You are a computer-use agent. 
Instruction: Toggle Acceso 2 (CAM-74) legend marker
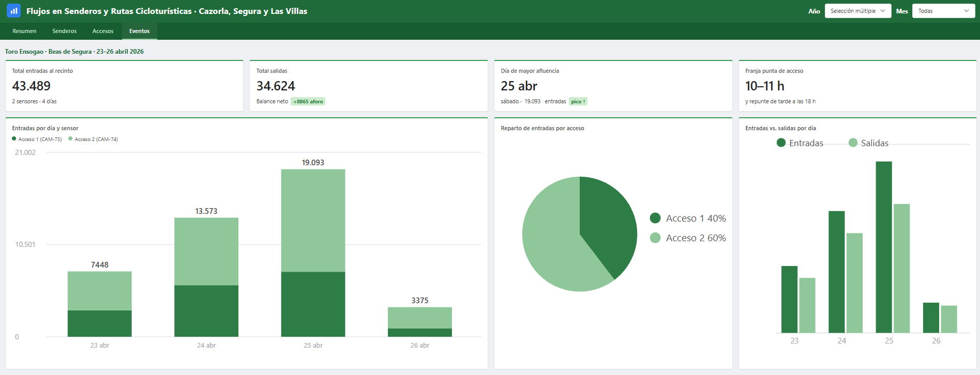point(70,139)
